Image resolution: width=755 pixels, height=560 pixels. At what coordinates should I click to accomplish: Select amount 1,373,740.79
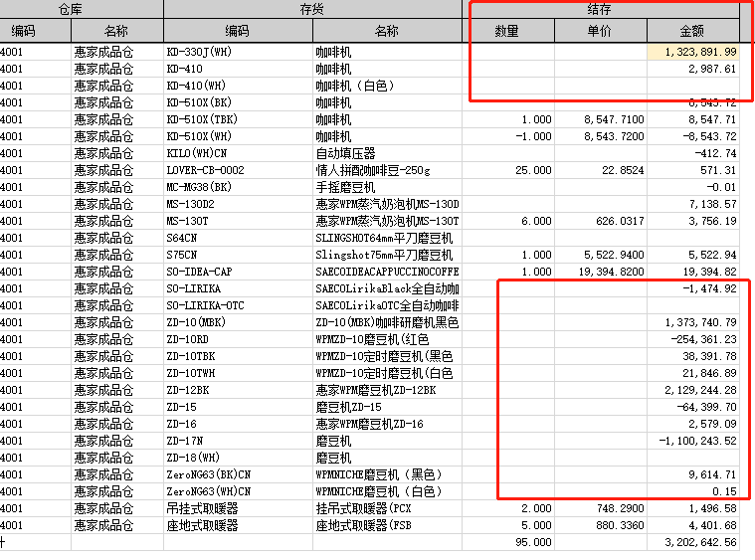coord(693,322)
